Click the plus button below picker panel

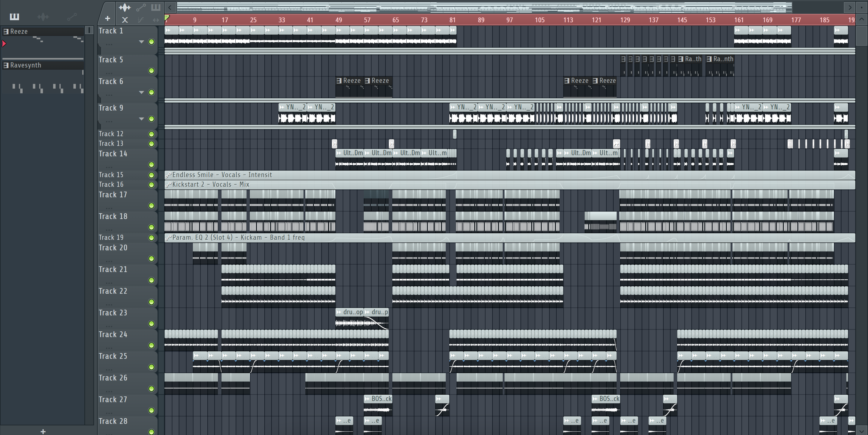[43, 431]
